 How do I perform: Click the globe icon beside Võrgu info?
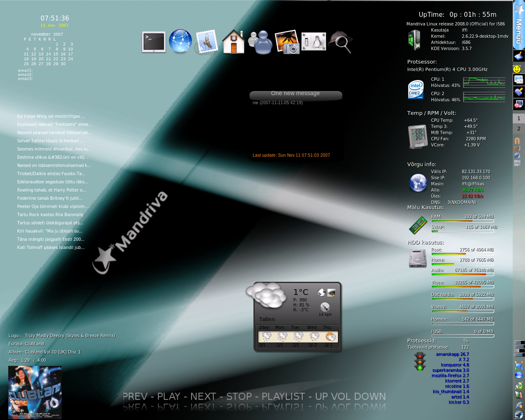(x=418, y=183)
